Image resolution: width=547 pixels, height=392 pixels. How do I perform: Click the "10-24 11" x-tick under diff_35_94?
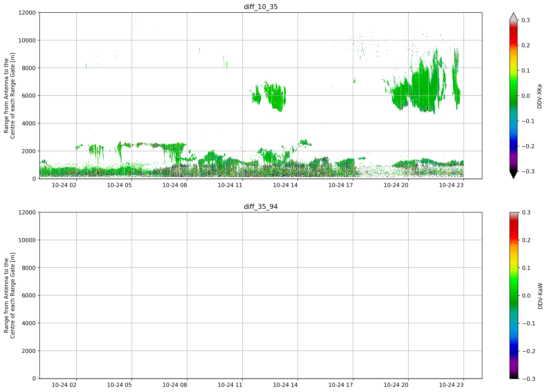click(x=230, y=385)
